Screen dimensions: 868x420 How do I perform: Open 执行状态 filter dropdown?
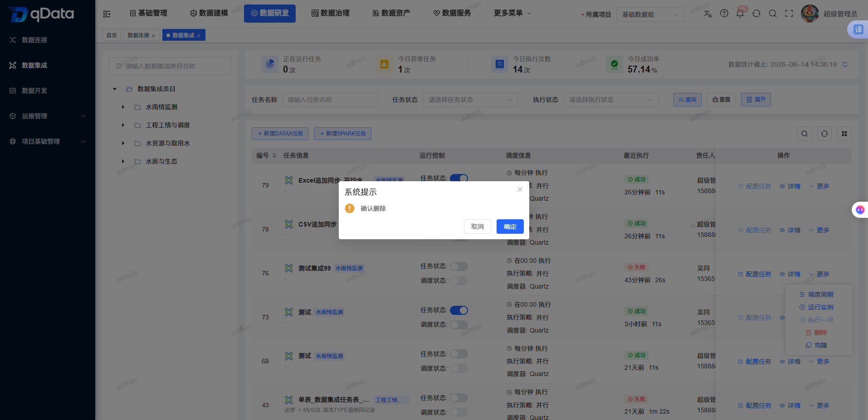click(611, 100)
